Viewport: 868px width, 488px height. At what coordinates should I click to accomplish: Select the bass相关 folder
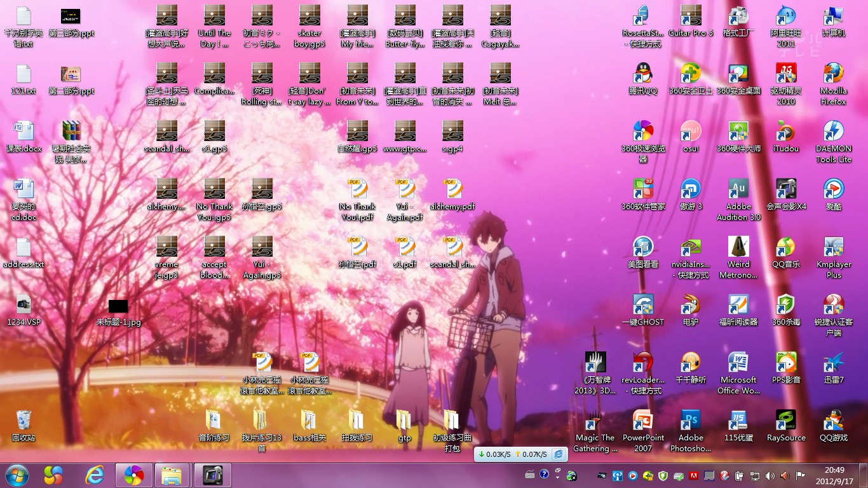tap(309, 421)
